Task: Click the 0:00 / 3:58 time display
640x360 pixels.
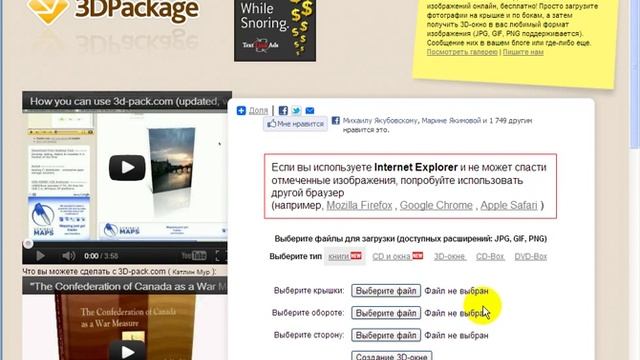Action: pyautogui.click(x=101, y=256)
